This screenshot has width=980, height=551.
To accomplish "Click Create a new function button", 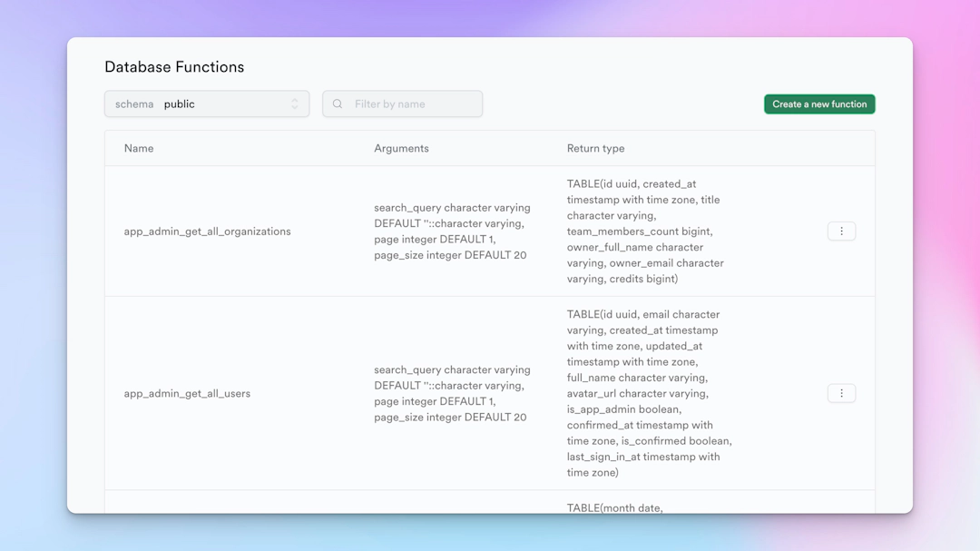I will pos(819,103).
